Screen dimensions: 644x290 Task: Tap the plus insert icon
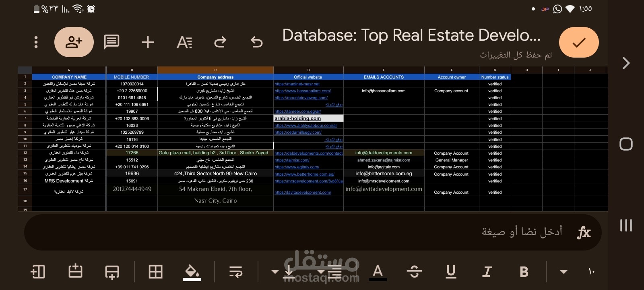(148, 42)
